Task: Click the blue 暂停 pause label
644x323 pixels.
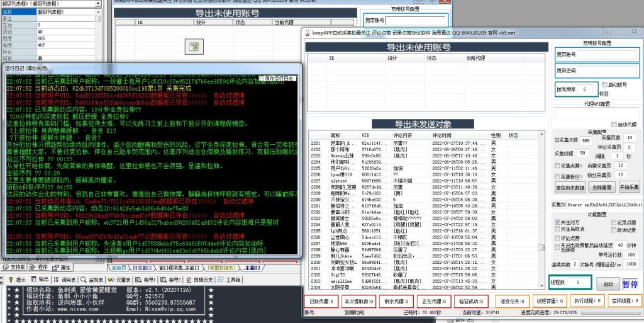Action: 630,285
